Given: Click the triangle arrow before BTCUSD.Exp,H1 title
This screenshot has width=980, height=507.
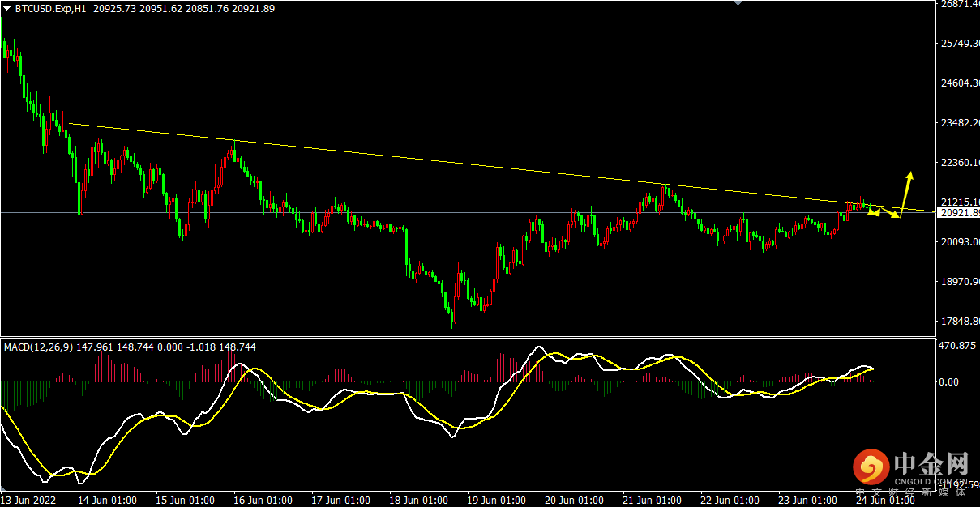Looking at the screenshot, I should [7, 8].
